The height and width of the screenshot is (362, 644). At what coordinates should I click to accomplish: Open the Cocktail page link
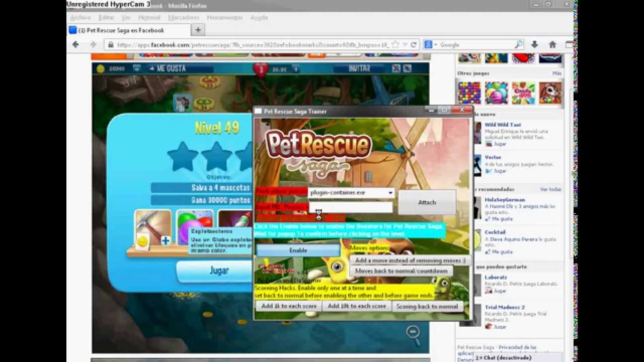coord(495,232)
